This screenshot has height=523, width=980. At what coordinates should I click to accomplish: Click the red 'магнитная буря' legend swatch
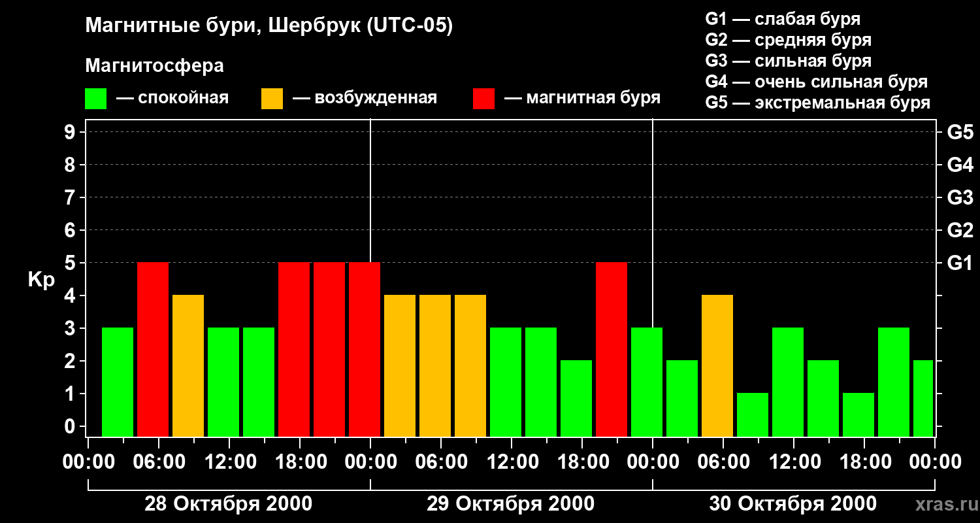pyautogui.click(x=483, y=99)
